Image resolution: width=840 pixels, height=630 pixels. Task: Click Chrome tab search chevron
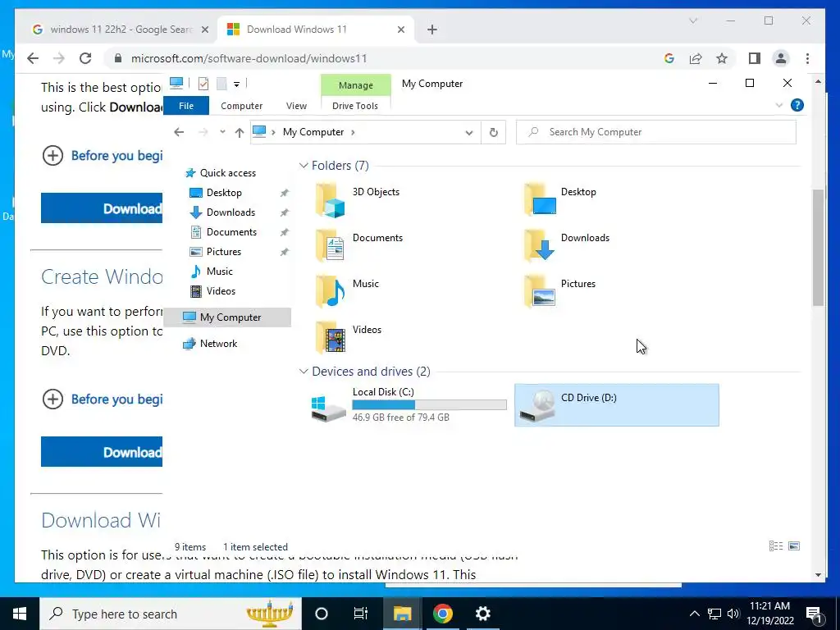coord(693,21)
